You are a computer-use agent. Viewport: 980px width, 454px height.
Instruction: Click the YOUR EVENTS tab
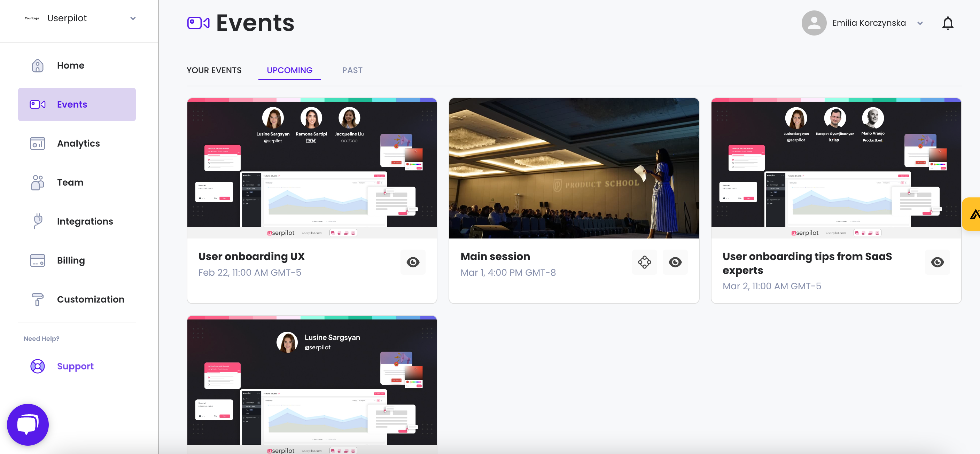point(215,70)
